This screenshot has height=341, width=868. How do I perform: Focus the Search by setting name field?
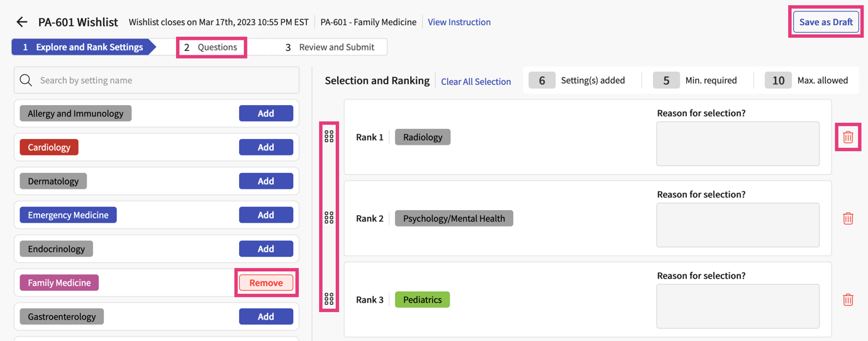pyautogui.click(x=157, y=81)
